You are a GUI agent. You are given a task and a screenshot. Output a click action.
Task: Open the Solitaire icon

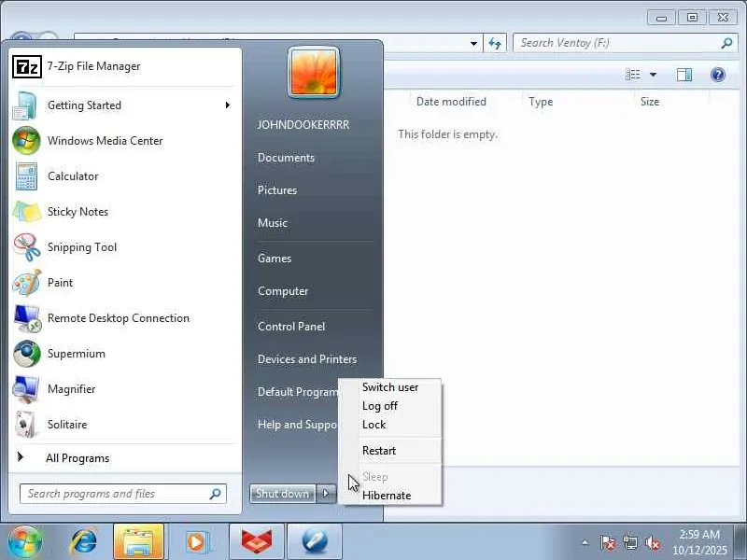pyautogui.click(x=26, y=425)
